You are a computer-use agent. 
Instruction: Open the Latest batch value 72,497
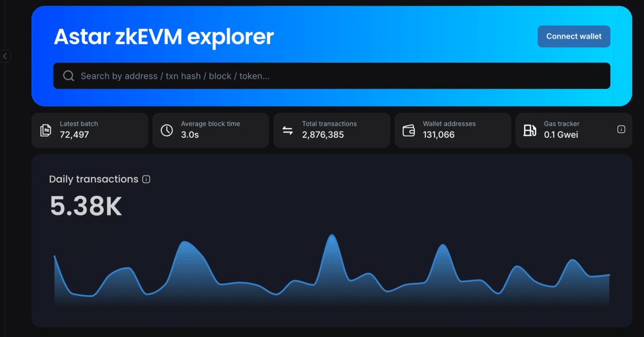(x=75, y=135)
